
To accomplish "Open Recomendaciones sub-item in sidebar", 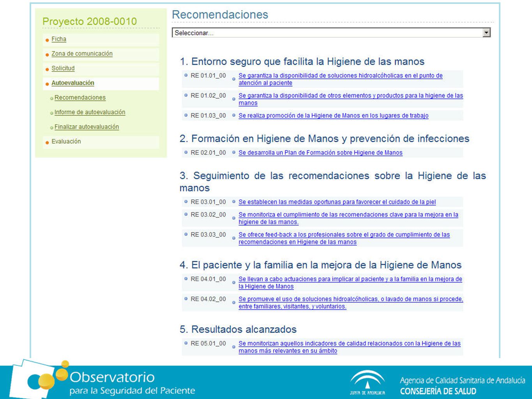I will (80, 97).
